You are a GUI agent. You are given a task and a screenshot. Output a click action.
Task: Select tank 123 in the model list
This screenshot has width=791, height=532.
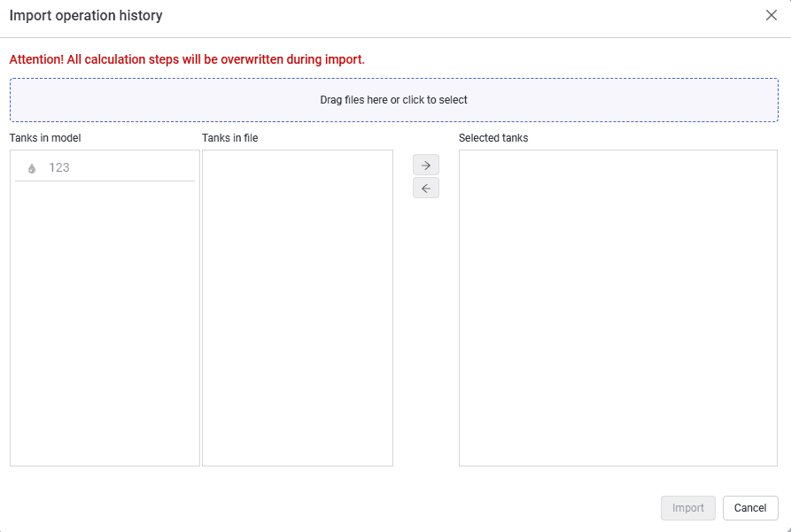point(105,168)
